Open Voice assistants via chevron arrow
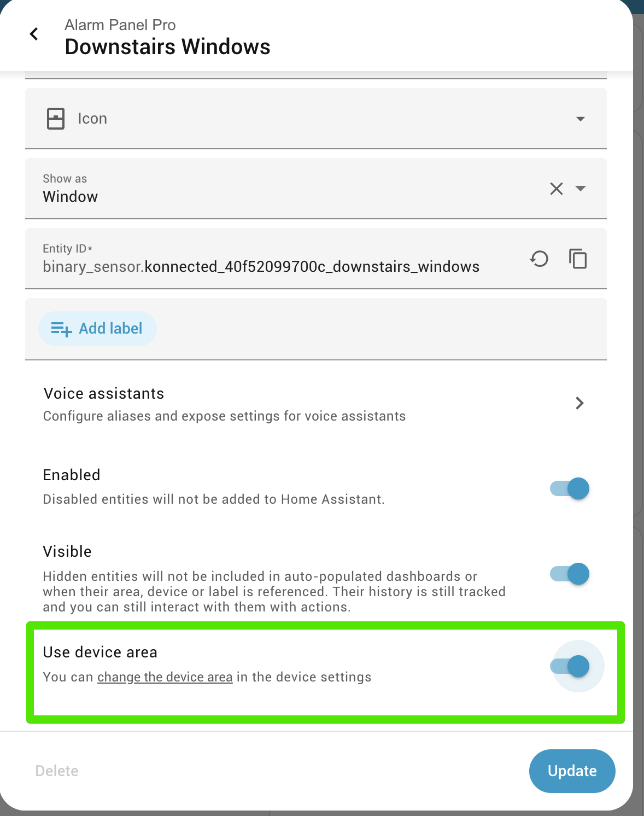This screenshot has width=644, height=816. [x=579, y=404]
